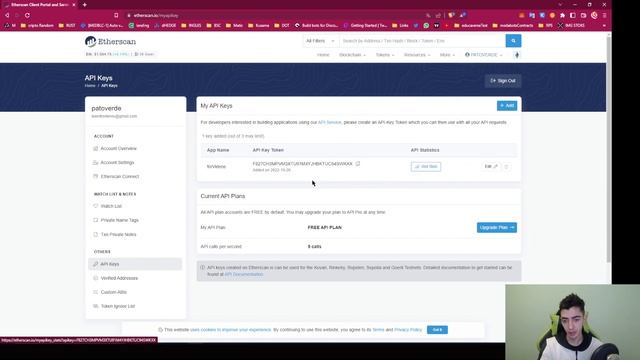
Task: Click the Brave Shields lion icon
Action: (x=451, y=16)
